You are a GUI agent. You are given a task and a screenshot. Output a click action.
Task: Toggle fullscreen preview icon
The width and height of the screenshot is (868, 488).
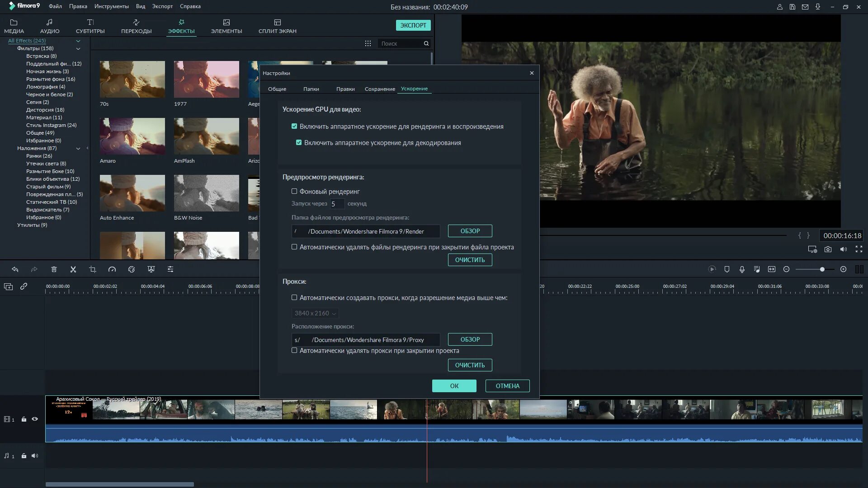[x=859, y=249]
